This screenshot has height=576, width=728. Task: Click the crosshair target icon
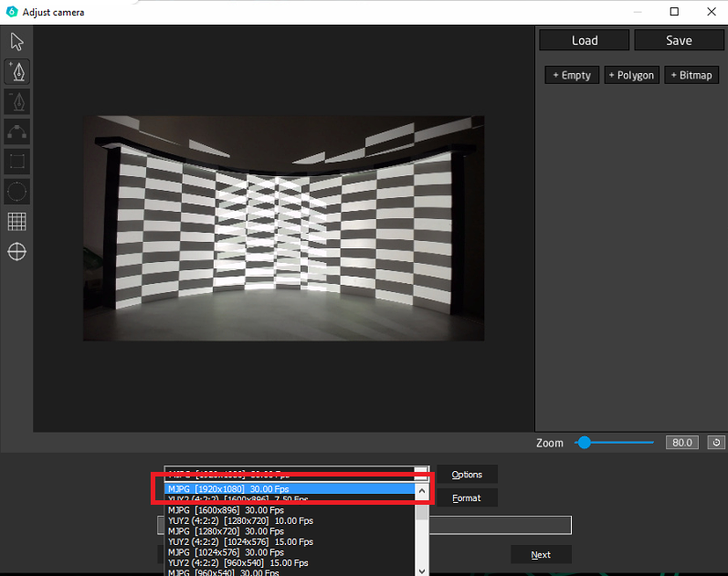[x=16, y=252]
